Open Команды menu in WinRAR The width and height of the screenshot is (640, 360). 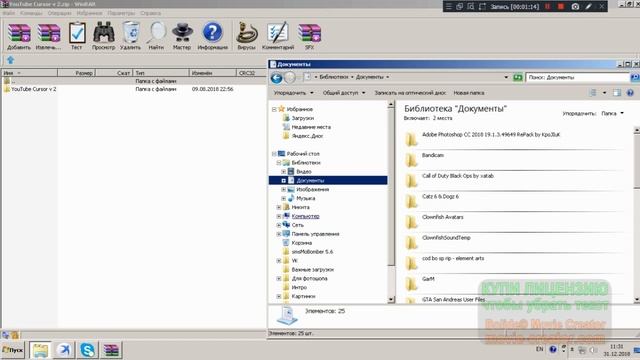coord(31,13)
